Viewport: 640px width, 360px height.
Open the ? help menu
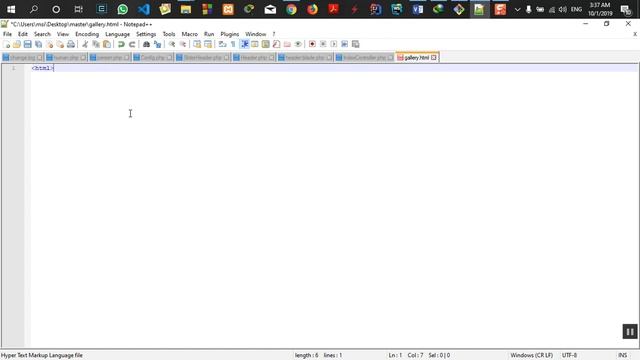point(274,34)
